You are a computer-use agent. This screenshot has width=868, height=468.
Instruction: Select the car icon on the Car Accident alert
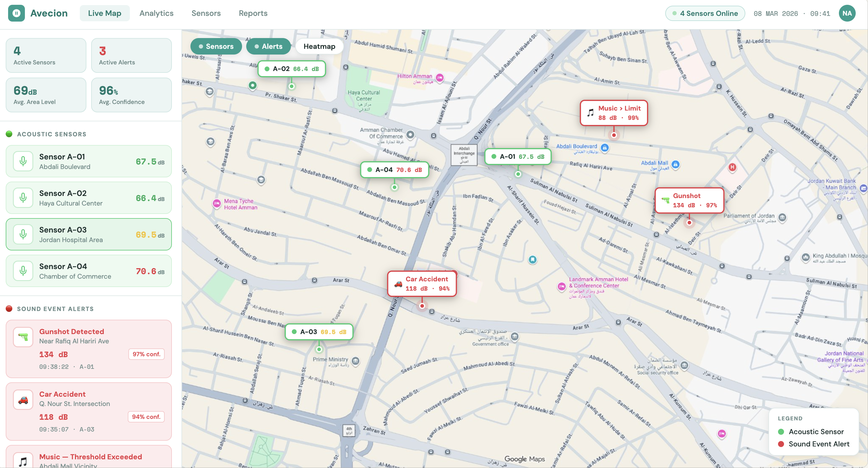(x=22, y=400)
